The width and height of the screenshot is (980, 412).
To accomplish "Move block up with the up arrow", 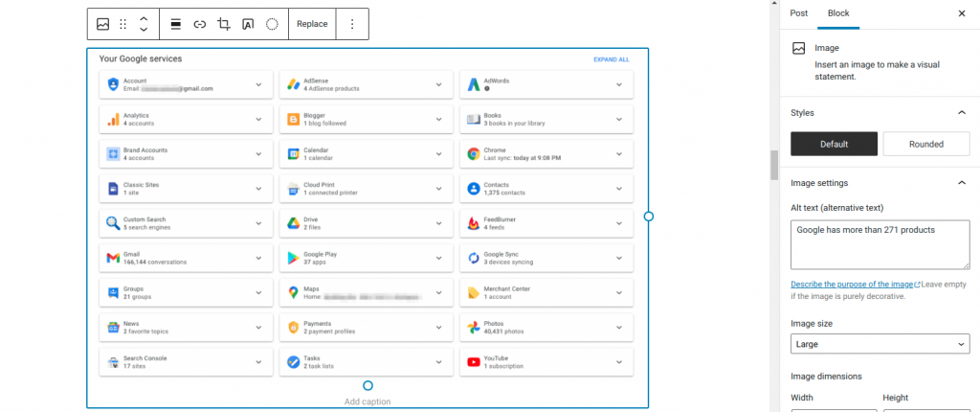I will (144, 19).
